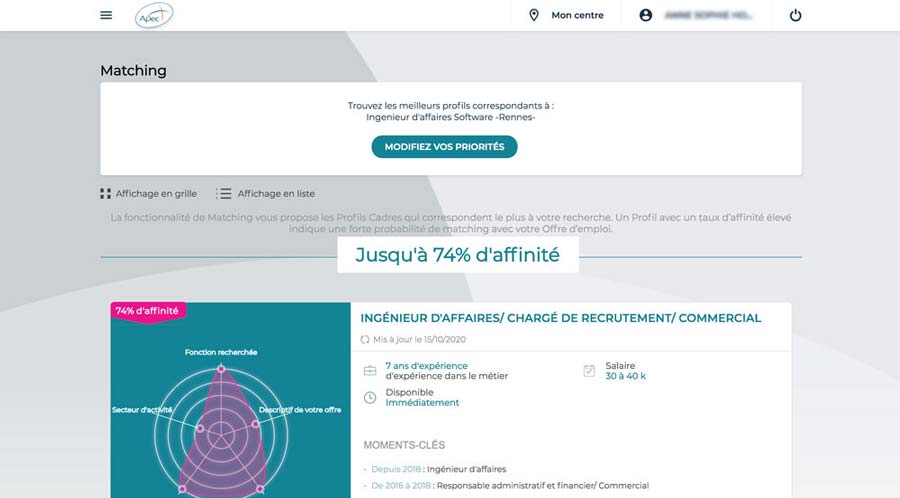This screenshot has width=900, height=498.
Task: Open the blurred user name menu
Action: point(708,15)
